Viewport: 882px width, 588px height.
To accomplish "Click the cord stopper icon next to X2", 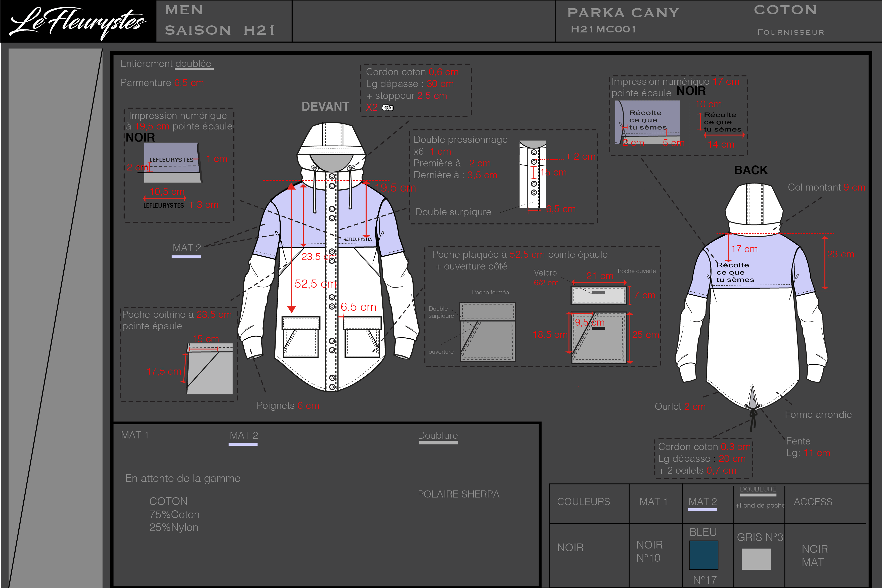I will point(387,108).
